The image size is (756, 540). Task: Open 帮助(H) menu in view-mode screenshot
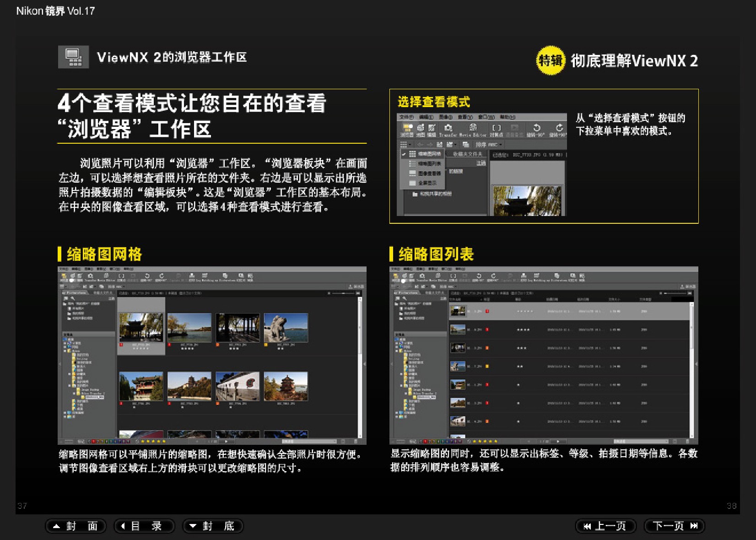click(x=508, y=117)
